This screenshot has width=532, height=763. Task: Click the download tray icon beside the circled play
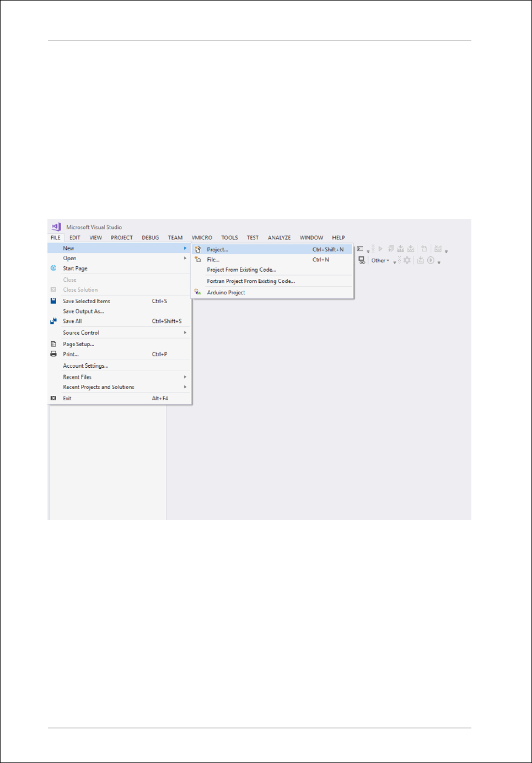click(420, 260)
